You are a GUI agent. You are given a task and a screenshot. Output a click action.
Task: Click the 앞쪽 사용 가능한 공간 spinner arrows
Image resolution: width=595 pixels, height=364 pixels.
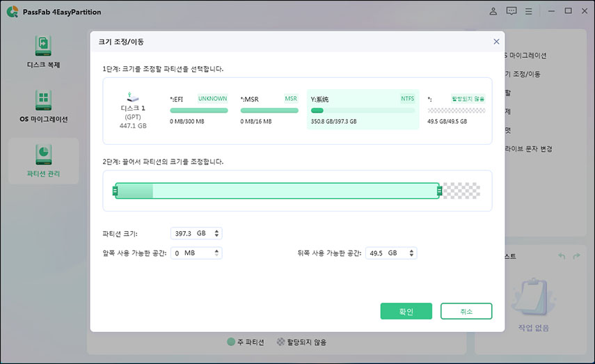216,253
